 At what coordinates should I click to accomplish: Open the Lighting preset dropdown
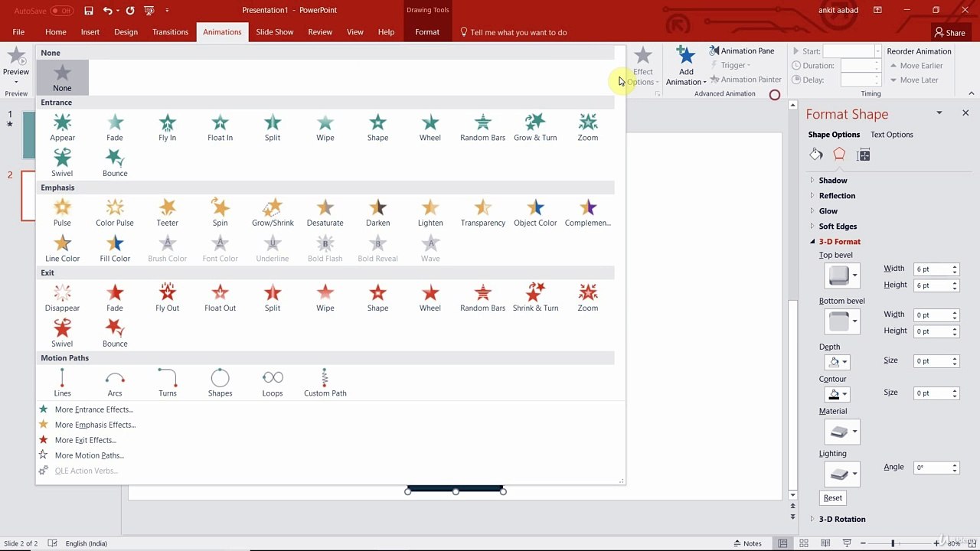pyautogui.click(x=842, y=474)
